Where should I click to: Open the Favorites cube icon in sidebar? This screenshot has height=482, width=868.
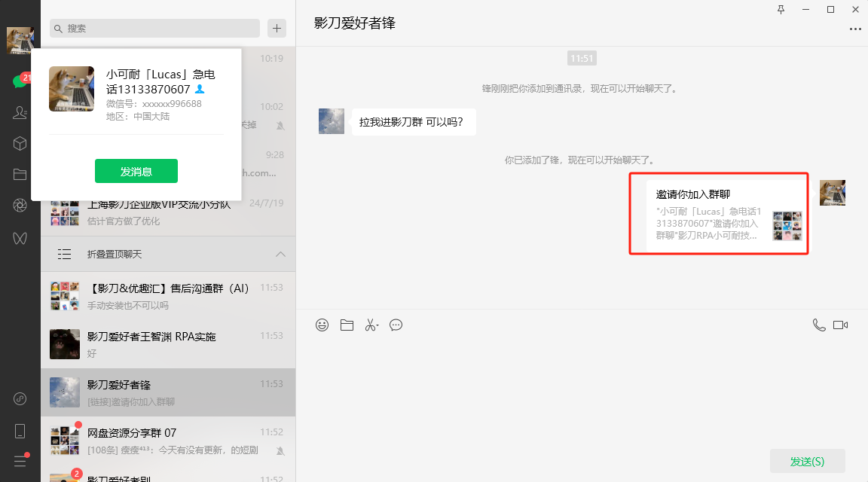(x=20, y=143)
